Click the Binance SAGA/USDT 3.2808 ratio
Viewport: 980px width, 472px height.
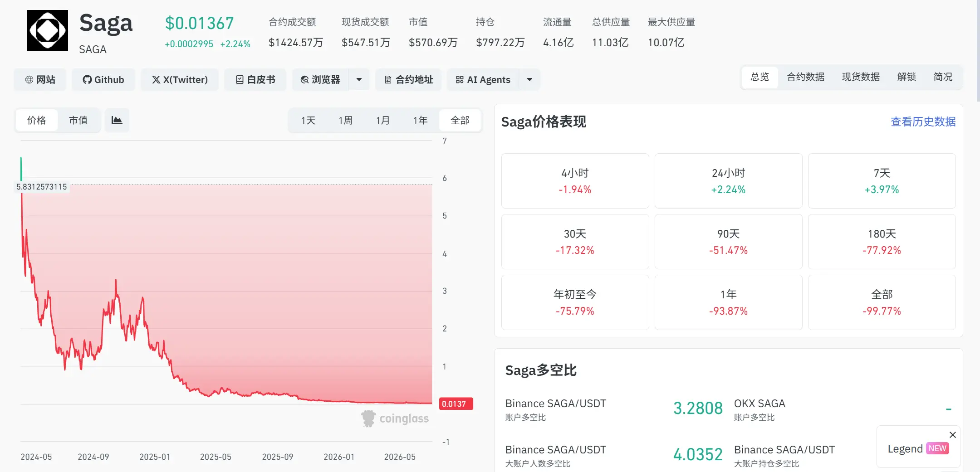coord(698,408)
